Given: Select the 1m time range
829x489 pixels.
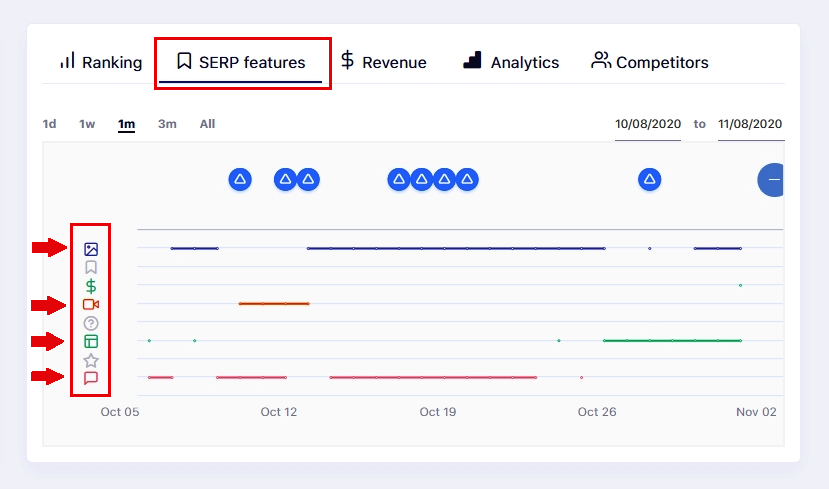Looking at the screenshot, I should 126,124.
